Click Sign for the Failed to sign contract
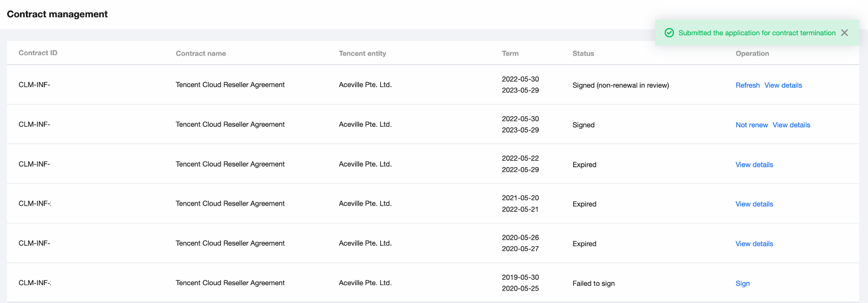Image resolution: width=868 pixels, height=303 pixels. click(743, 284)
